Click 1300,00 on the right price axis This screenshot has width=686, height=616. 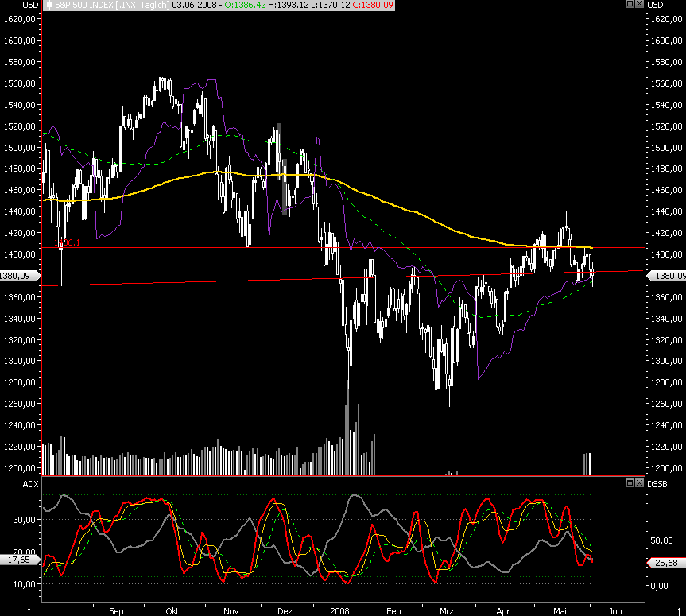coord(667,362)
